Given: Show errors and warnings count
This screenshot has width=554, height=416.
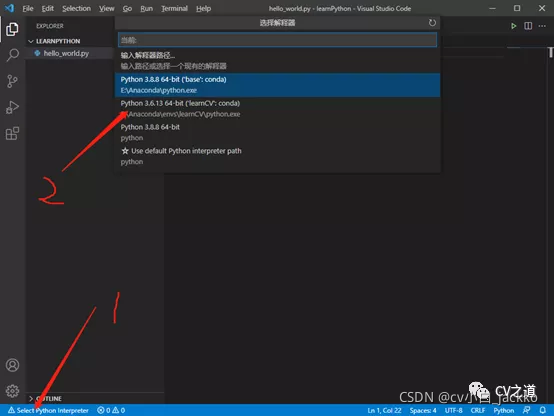Looking at the screenshot, I should tap(111, 410).
